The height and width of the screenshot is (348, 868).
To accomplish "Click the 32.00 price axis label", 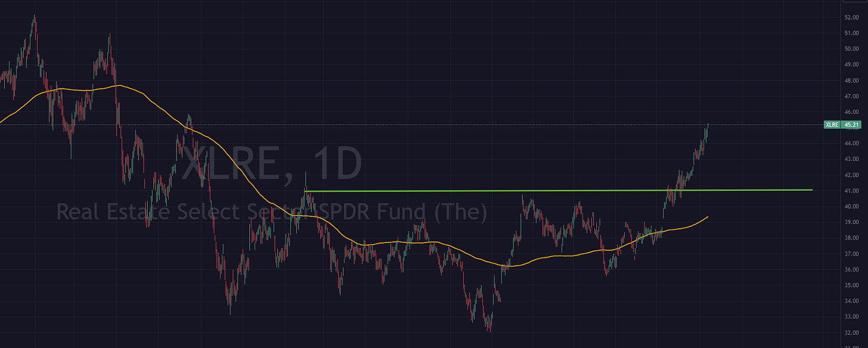I will [x=851, y=333].
